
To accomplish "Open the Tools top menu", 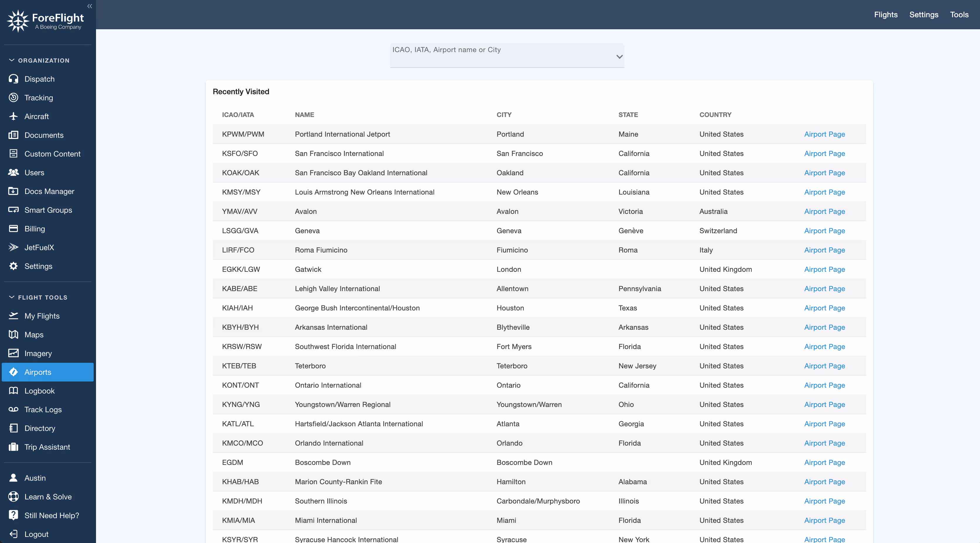I will tap(959, 14).
